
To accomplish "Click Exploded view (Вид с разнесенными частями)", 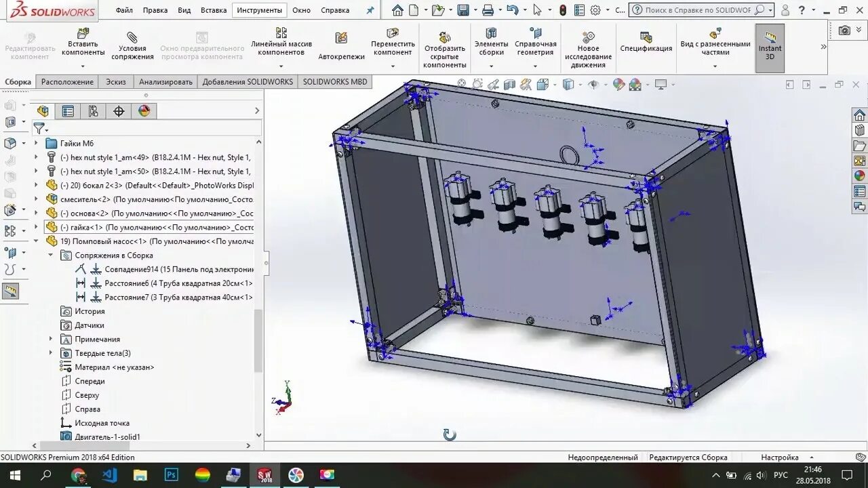I will click(x=715, y=43).
